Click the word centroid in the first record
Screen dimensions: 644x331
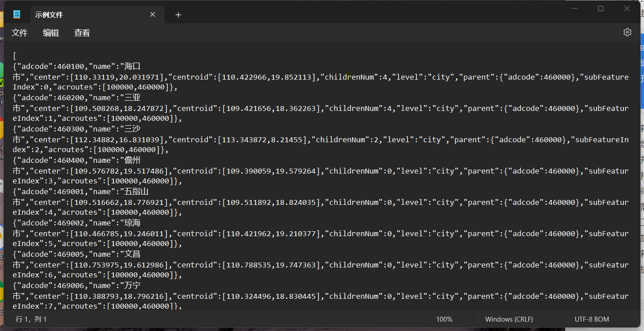191,76
